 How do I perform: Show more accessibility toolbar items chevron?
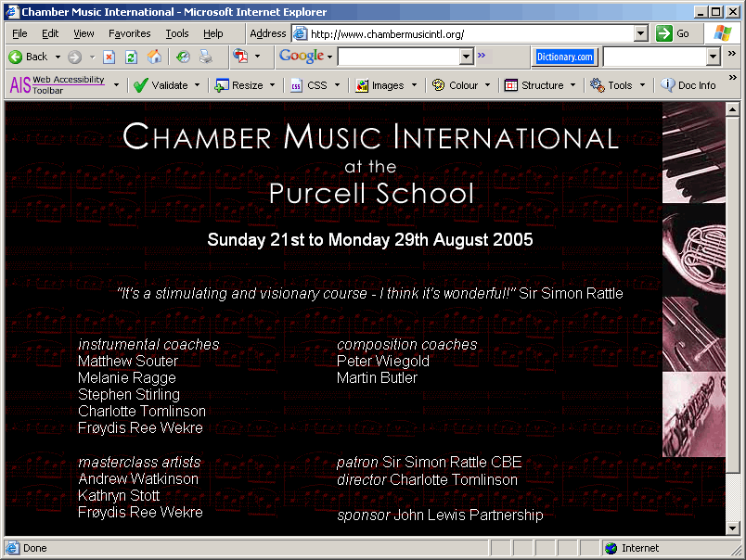click(733, 77)
